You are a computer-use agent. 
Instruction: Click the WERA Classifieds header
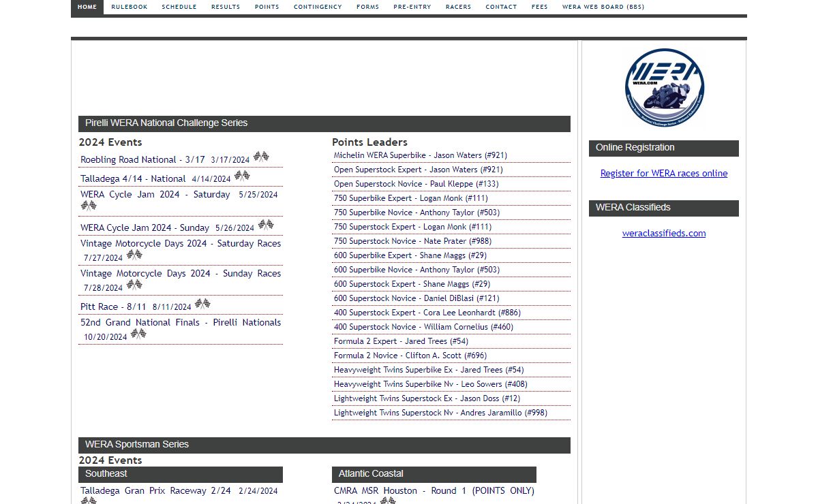664,208
